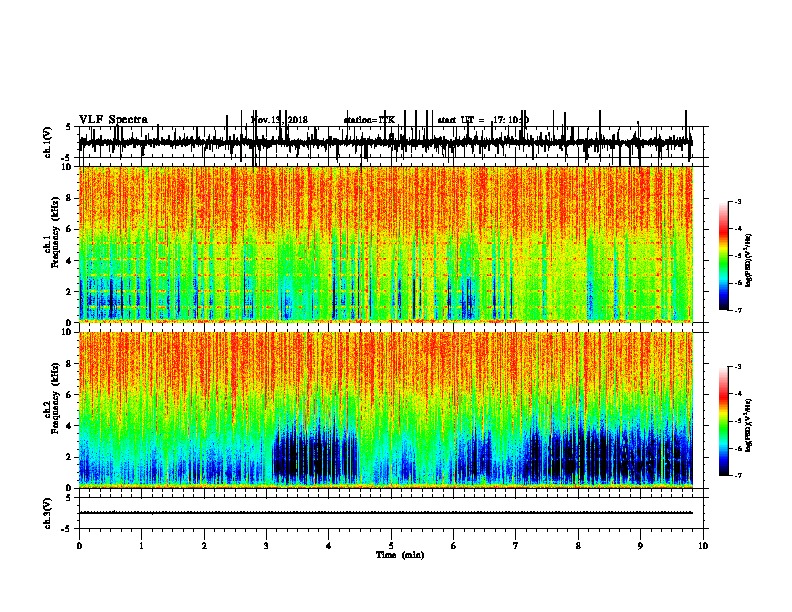Image resolution: width=792 pixels, height=612 pixels.
Task: Click the ch.3(V) waveform axis label
Action: tap(48, 513)
